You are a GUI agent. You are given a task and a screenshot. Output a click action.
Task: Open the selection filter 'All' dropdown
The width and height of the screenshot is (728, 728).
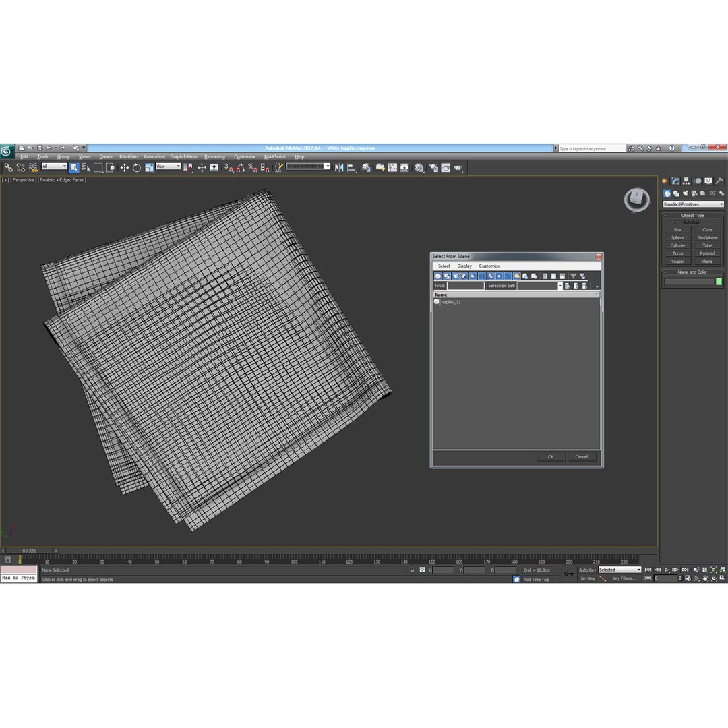(55, 166)
